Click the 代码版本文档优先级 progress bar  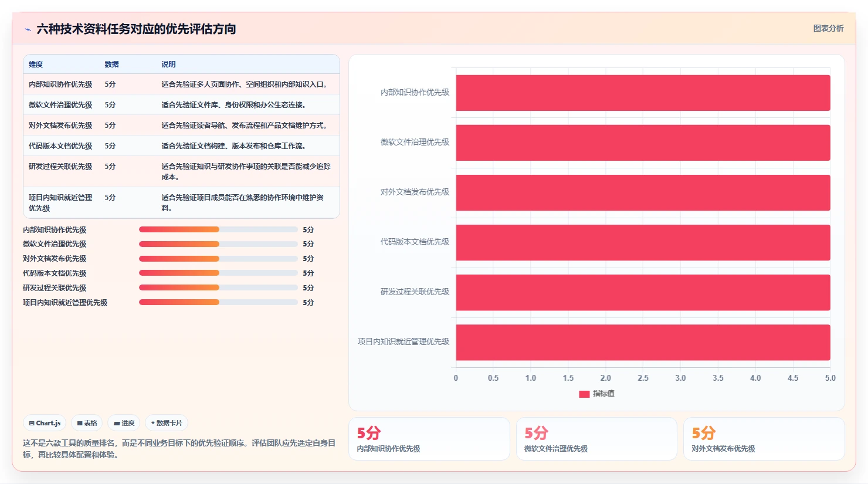[x=218, y=273]
